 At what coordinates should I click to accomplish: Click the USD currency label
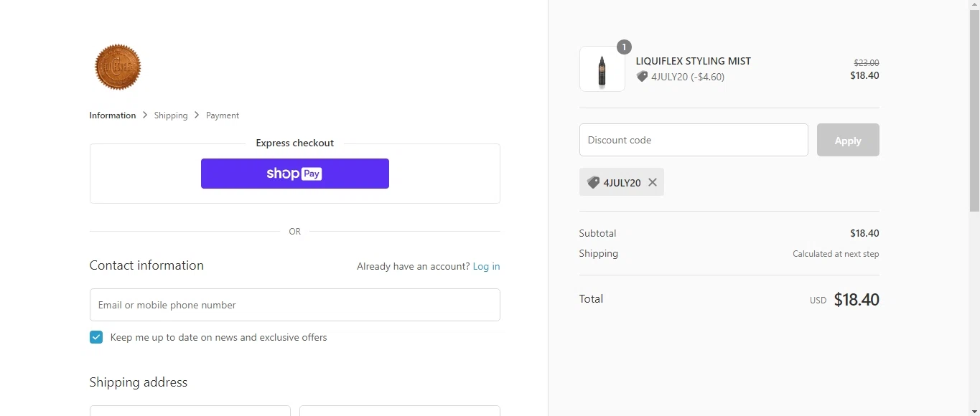click(818, 301)
